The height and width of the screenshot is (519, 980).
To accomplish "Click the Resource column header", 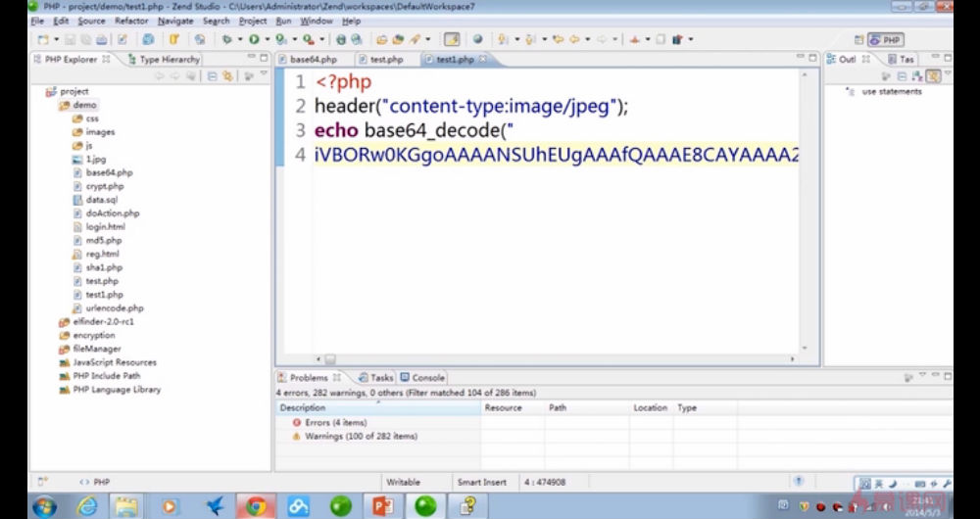I will [x=514, y=407].
